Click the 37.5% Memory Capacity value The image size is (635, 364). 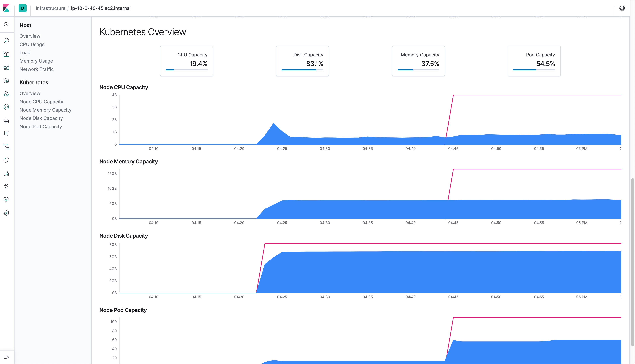pos(430,64)
